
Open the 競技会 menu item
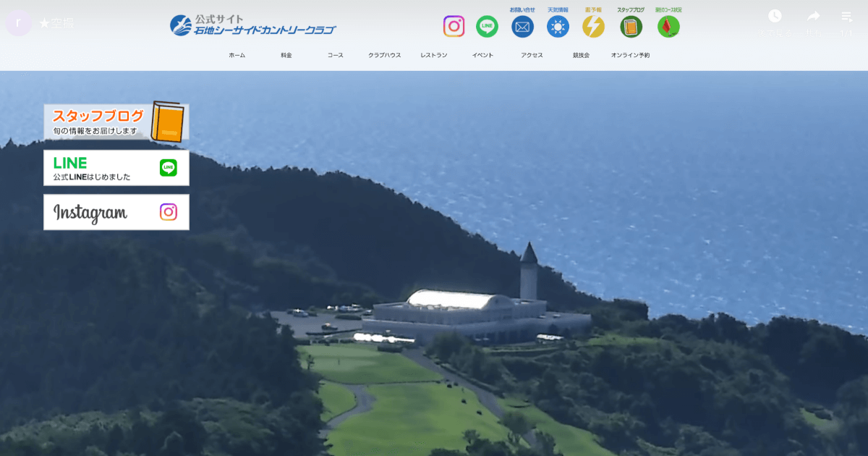click(581, 55)
